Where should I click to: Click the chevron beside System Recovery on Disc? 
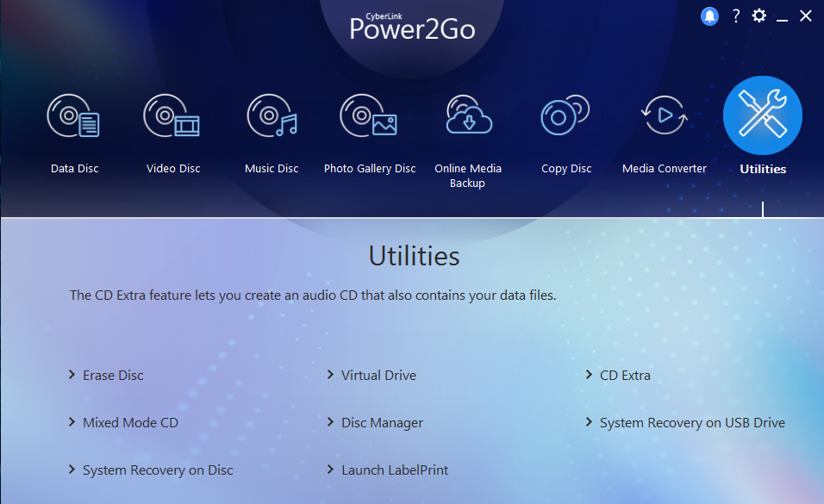tap(72, 469)
